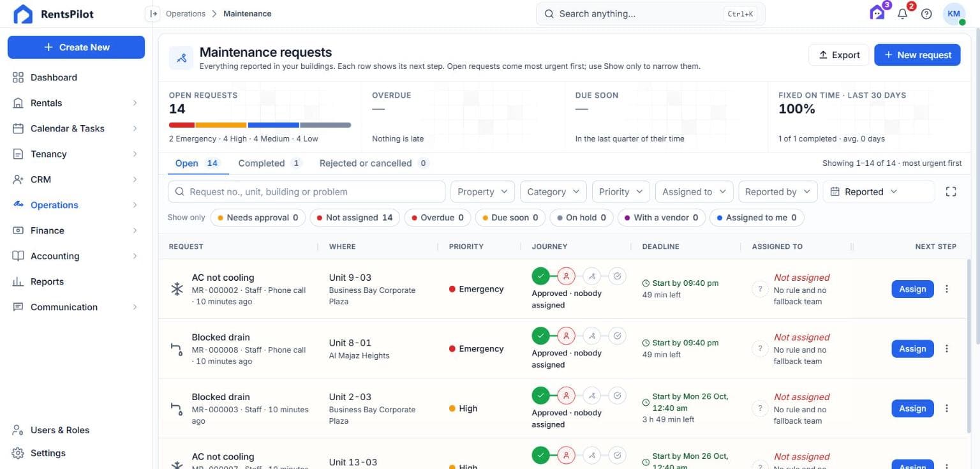Switch to the Completed tab
This screenshot has height=469, width=980.
click(x=269, y=163)
